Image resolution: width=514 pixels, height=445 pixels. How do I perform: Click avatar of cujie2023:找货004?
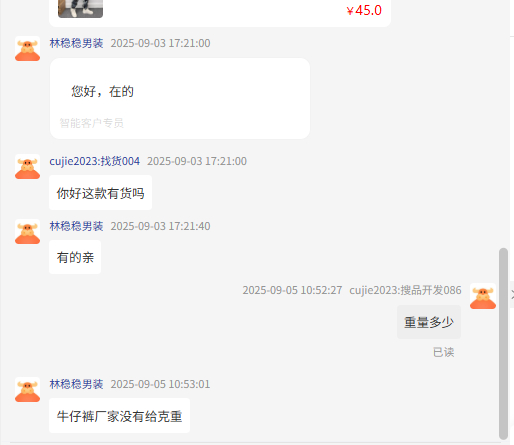click(x=27, y=167)
